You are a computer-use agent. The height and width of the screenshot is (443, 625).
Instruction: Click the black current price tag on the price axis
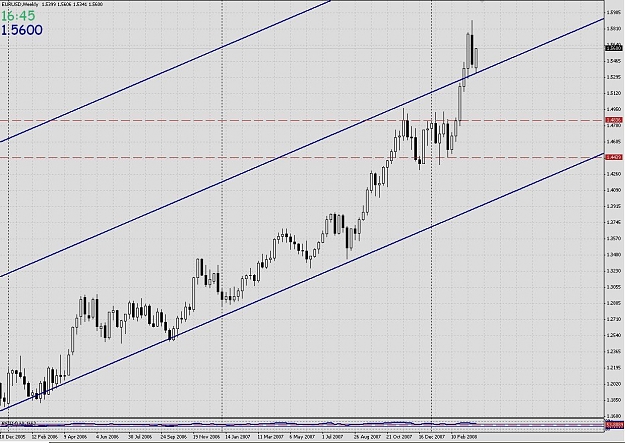coord(613,48)
